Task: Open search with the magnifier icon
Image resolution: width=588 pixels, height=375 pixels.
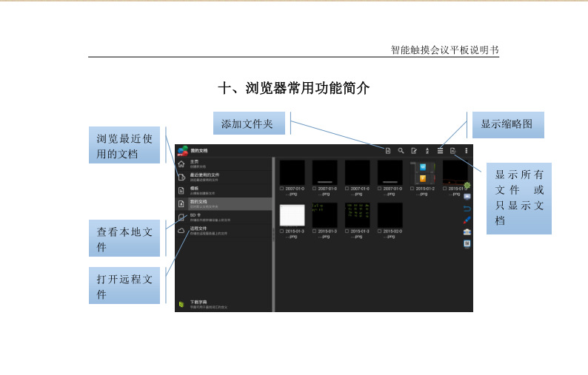Action: (x=401, y=151)
